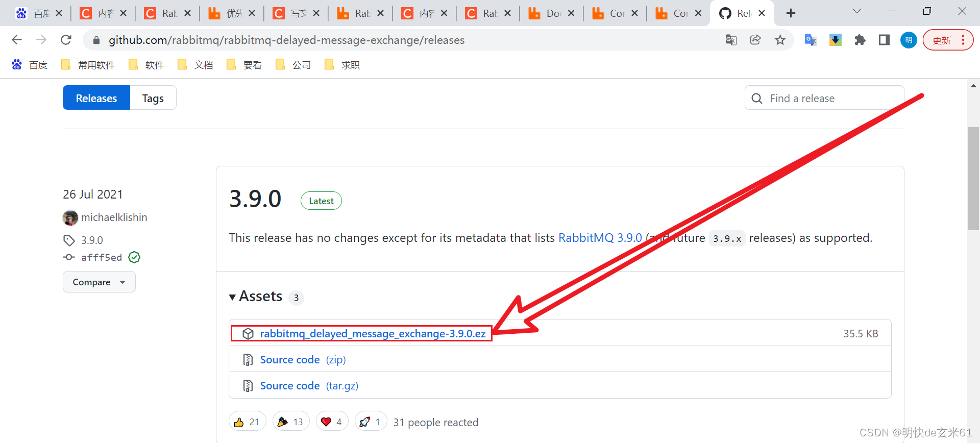Toggle the rocket reaction

(x=371, y=422)
